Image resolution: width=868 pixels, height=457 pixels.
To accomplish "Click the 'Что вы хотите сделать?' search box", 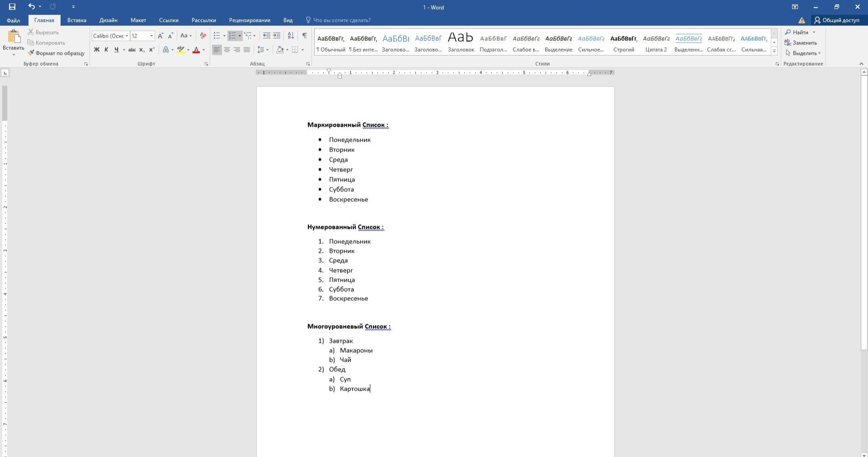I will coord(338,20).
